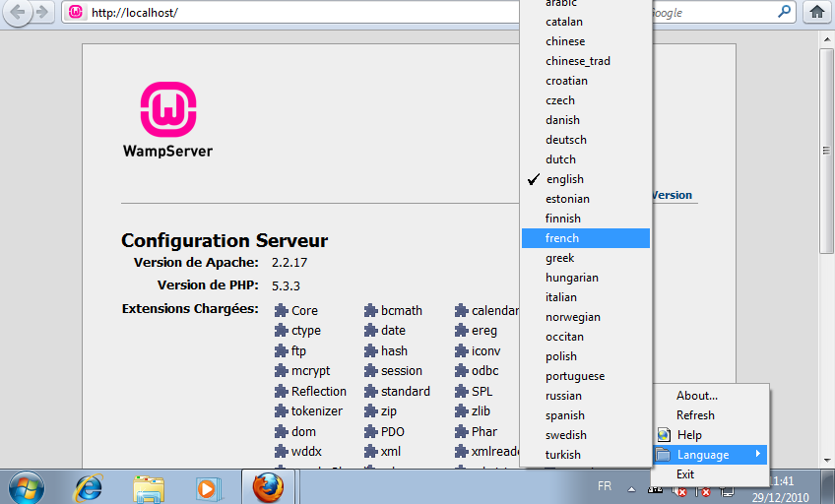Click the search magnifier icon
The height and width of the screenshot is (504, 835).
point(785,13)
